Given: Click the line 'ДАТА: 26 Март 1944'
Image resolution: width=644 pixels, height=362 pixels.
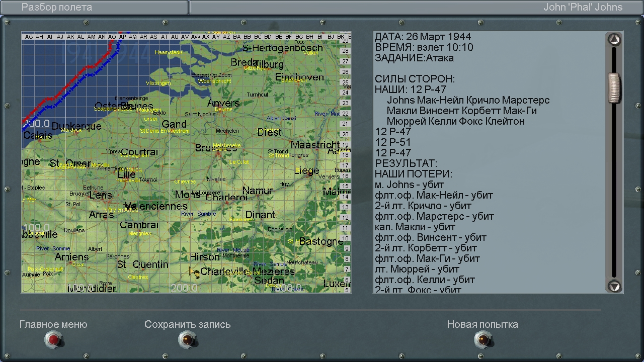Looking at the screenshot, I should coord(423,37).
